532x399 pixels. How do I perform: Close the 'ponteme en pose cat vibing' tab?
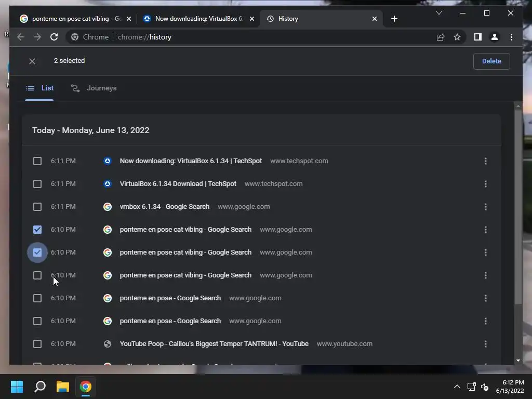tap(129, 19)
